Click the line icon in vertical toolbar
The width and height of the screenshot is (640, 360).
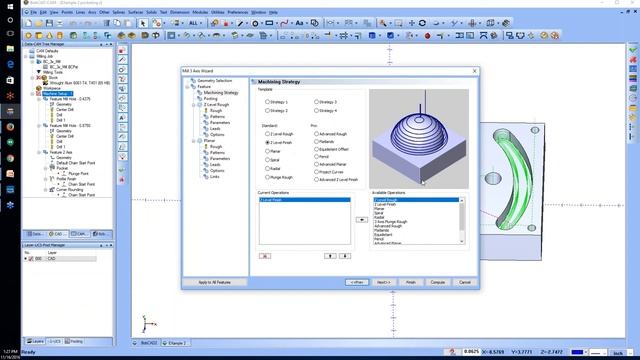122,60
